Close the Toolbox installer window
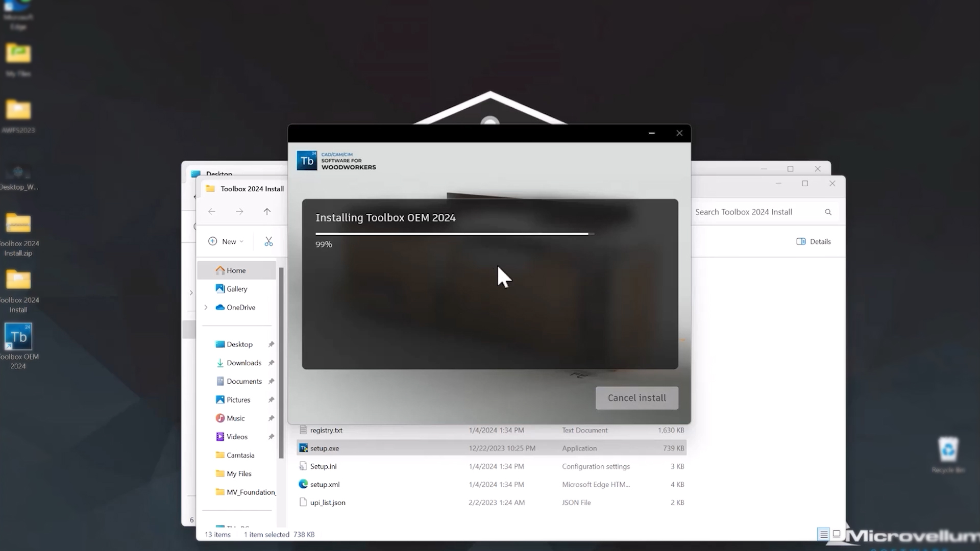 tap(679, 133)
